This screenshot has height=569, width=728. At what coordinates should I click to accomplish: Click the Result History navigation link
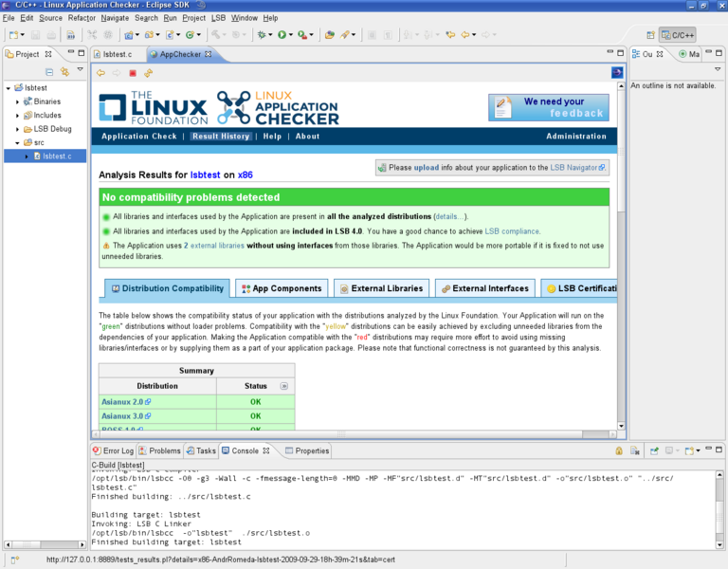pyautogui.click(x=221, y=137)
